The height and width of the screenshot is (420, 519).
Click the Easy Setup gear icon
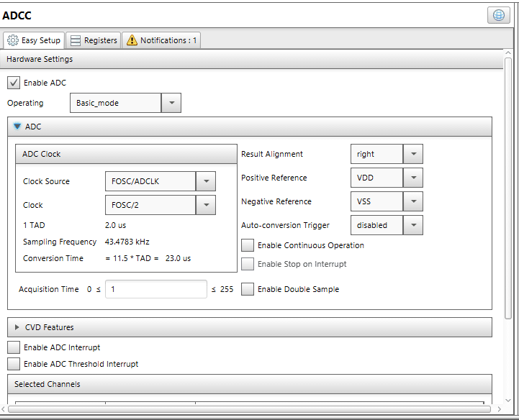tap(13, 40)
